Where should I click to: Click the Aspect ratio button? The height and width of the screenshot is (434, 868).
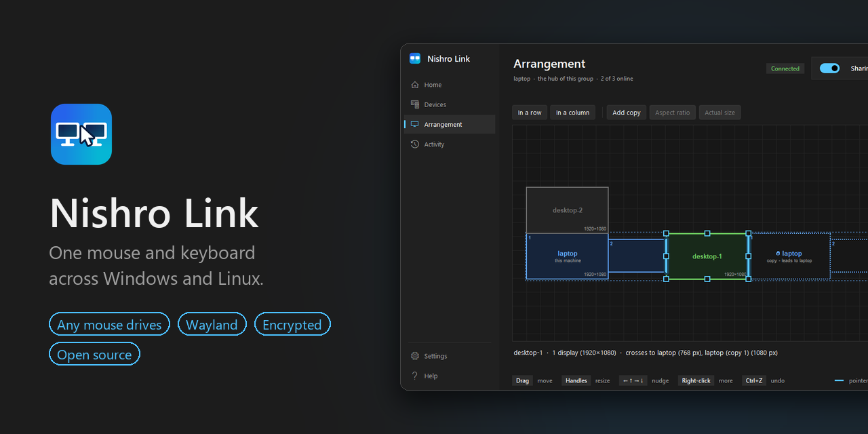point(673,113)
